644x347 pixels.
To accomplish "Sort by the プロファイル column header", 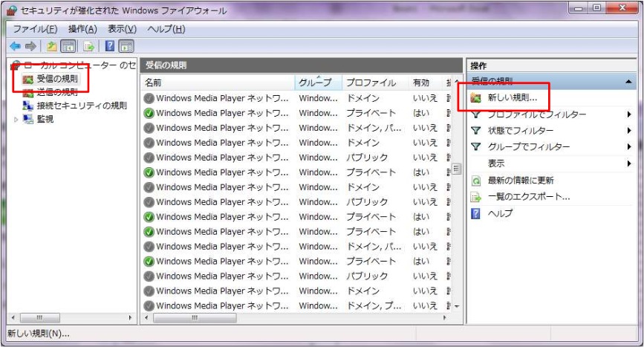I will tap(375, 82).
